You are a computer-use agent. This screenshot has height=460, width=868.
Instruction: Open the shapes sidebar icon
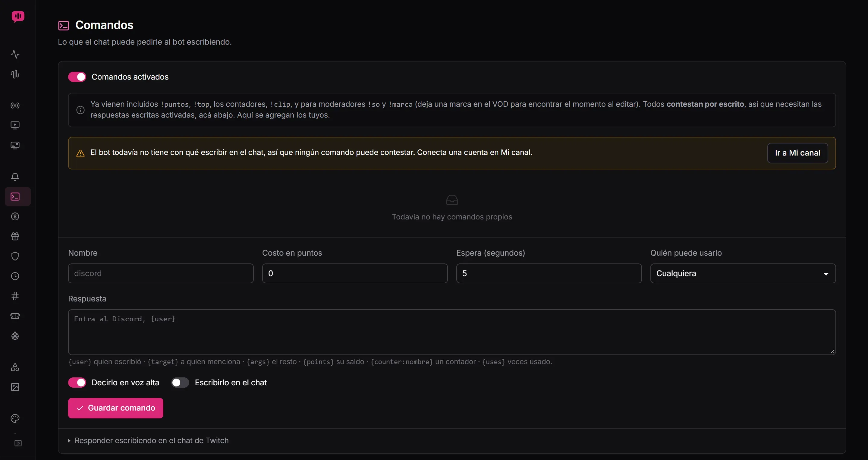coord(15,367)
